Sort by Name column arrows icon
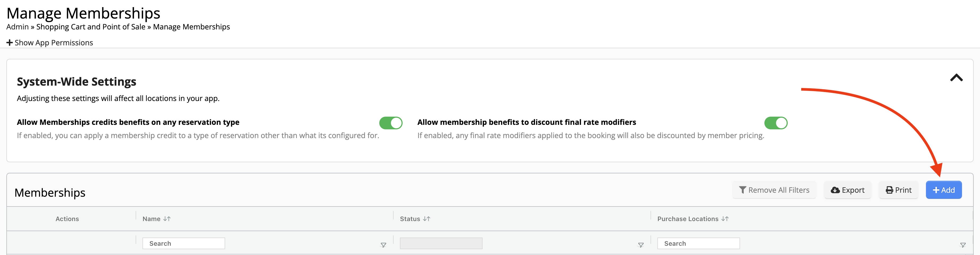The height and width of the screenshot is (255, 980). coord(167,219)
